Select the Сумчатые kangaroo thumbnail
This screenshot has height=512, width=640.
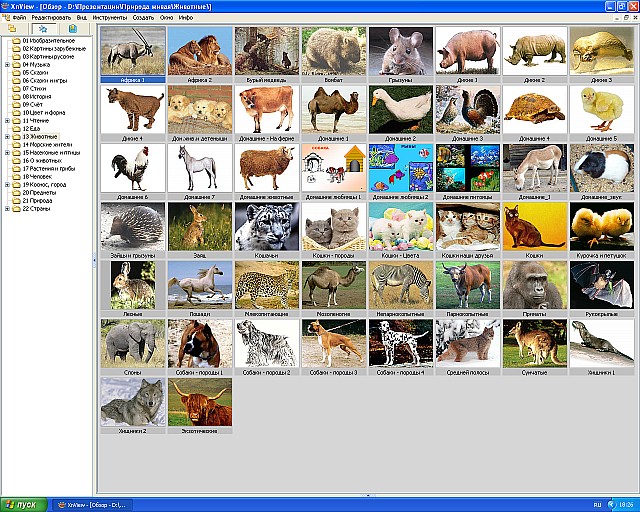point(535,343)
